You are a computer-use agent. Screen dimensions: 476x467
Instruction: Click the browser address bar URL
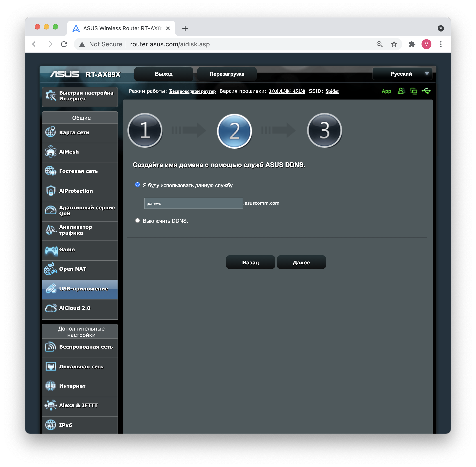pyautogui.click(x=170, y=44)
